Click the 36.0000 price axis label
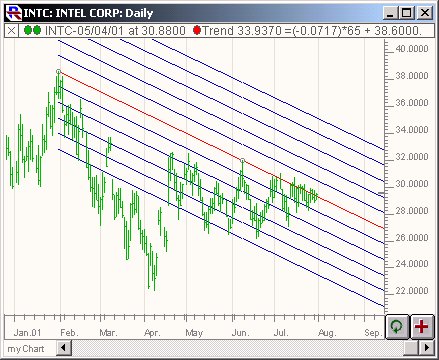This screenshot has height=360, width=439. (x=412, y=103)
